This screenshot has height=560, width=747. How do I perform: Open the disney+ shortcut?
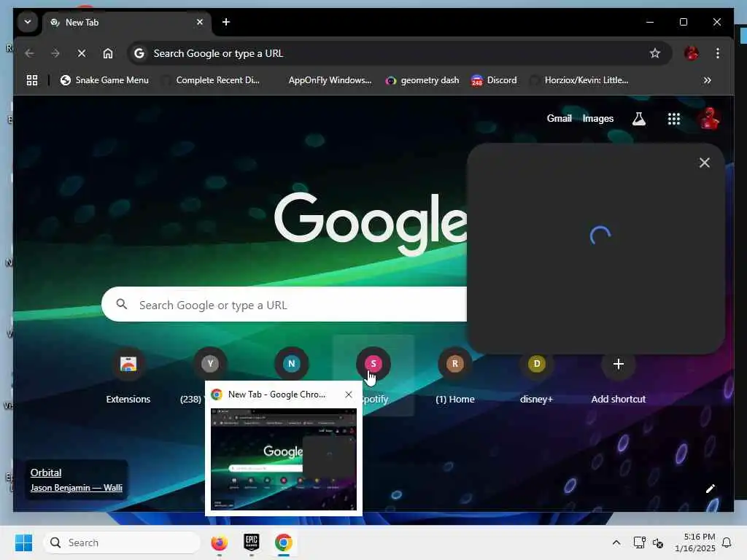(x=536, y=376)
